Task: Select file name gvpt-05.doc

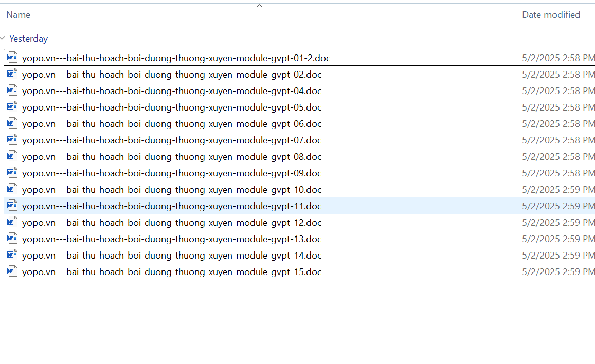Action: 172,107
